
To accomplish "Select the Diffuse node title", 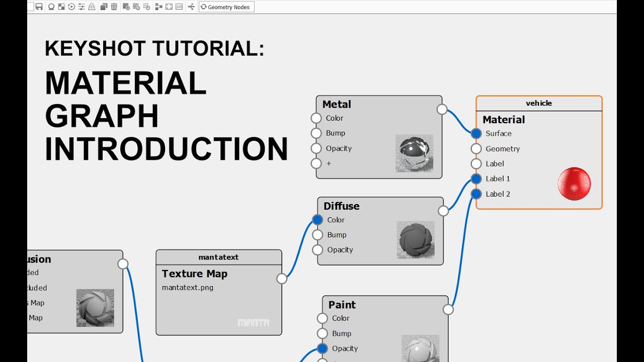I will pyautogui.click(x=342, y=206).
